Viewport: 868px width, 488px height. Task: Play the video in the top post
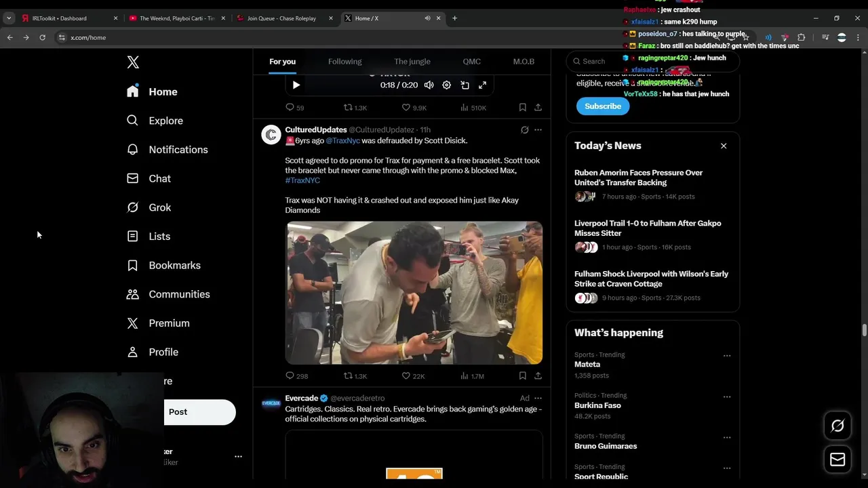click(296, 85)
